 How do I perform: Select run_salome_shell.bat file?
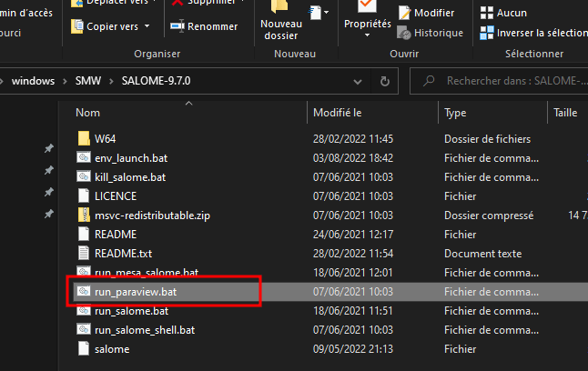point(145,330)
